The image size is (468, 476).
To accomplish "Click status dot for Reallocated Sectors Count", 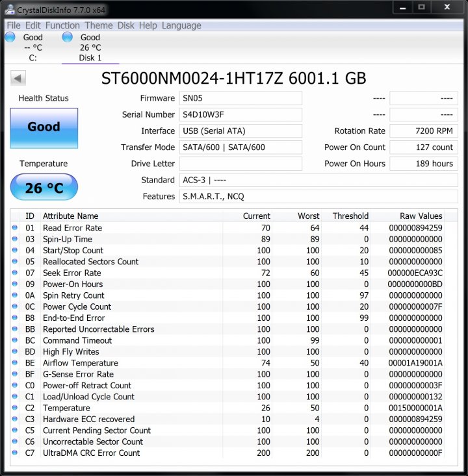I will point(14,261).
